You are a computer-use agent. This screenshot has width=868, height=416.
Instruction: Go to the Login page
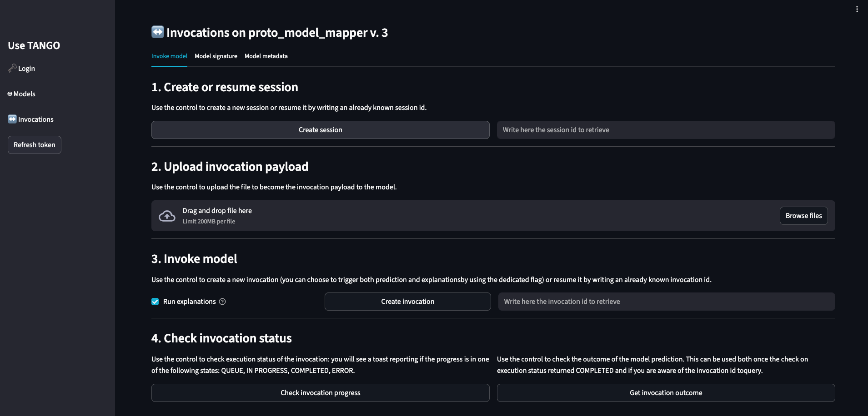point(26,68)
